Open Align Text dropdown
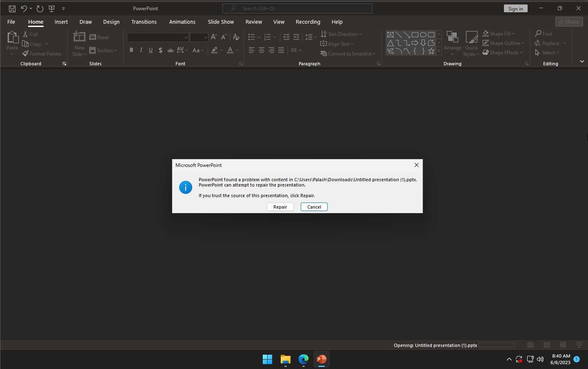Image resolution: width=588 pixels, height=369 pixels. tap(337, 44)
